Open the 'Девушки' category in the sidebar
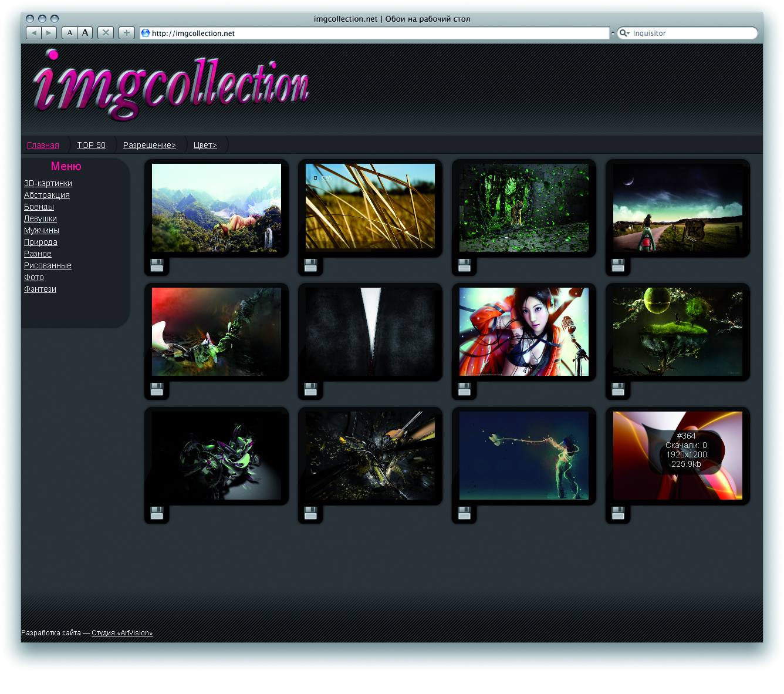Screen dimensions: 784x694 point(40,218)
